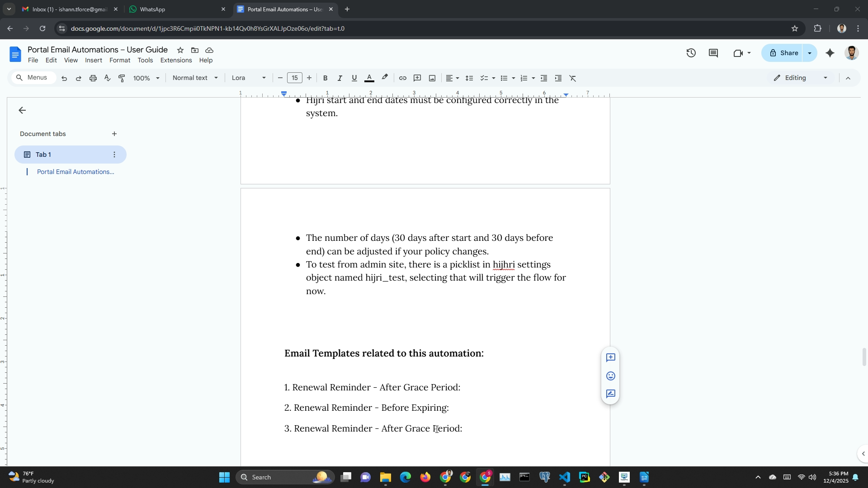Viewport: 868px width, 488px height.
Task: Click Suggest edits icon beside page
Action: coord(610,394)
